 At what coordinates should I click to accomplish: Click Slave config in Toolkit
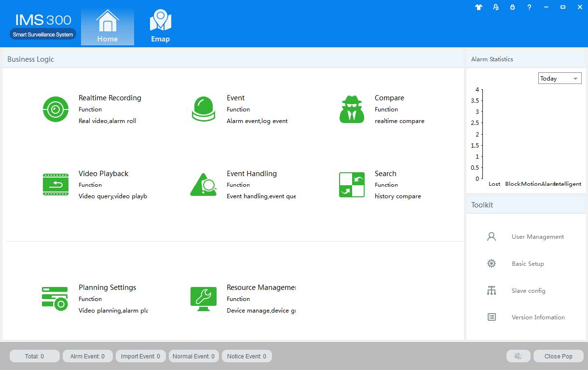(528, 291)
